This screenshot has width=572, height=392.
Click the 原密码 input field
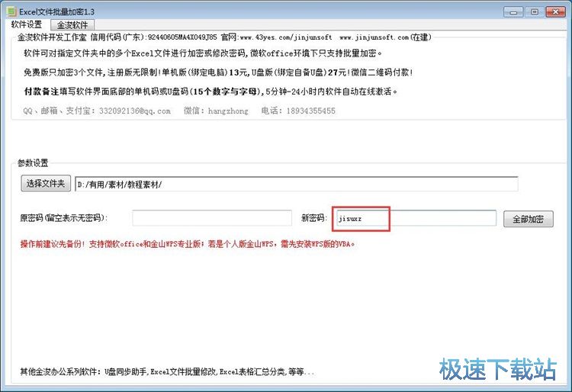[x=212, y=218]
